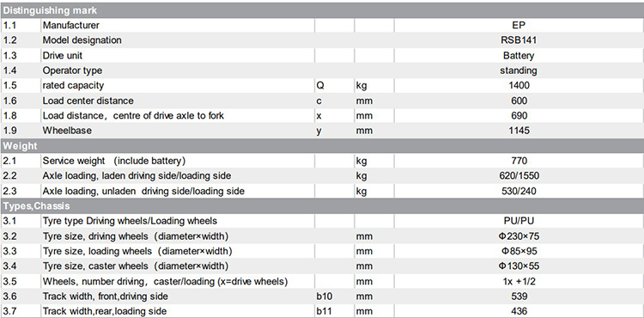The image size is (644, 318).
Task: Select the Wheelbase value 1145
Action: (519, 131)
